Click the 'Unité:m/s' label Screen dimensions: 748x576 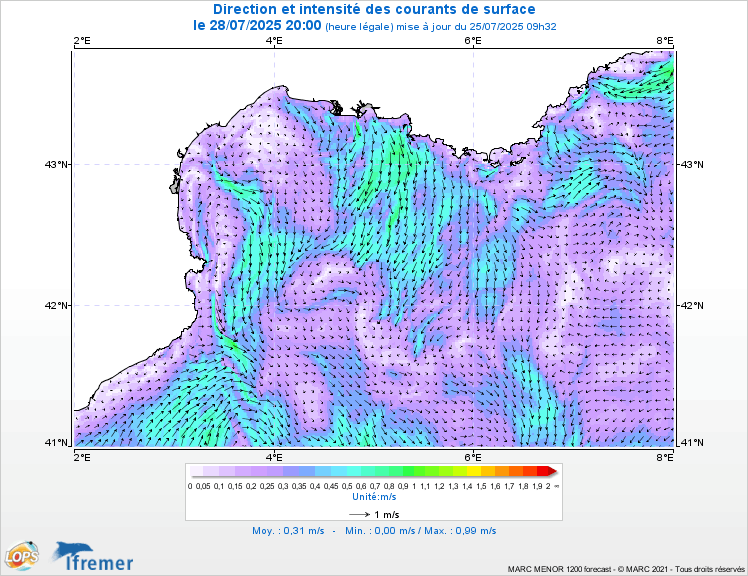(x=374, y=497)
